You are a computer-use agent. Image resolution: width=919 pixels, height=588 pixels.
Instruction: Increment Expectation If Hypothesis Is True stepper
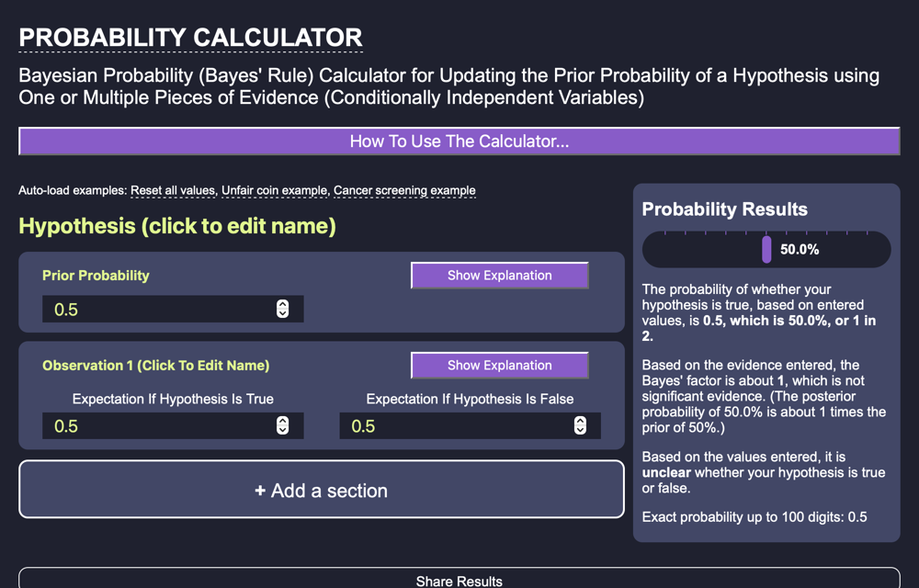(x=282, y=421)
